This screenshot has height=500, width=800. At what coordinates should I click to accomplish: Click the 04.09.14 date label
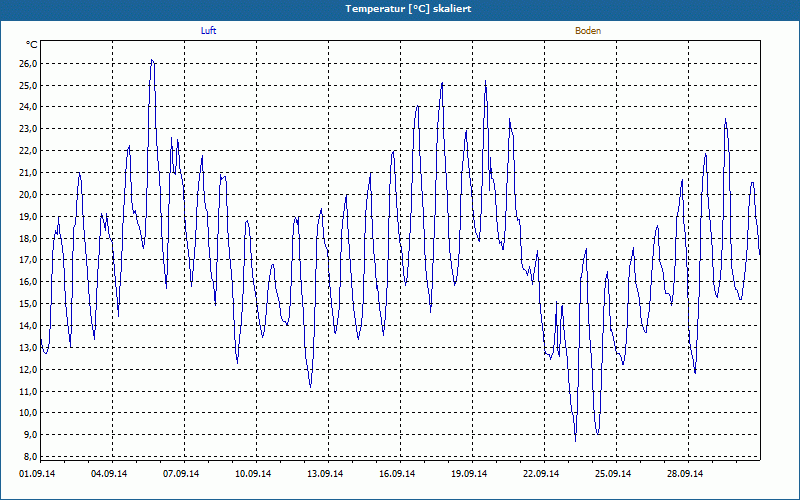pos(109,474)
